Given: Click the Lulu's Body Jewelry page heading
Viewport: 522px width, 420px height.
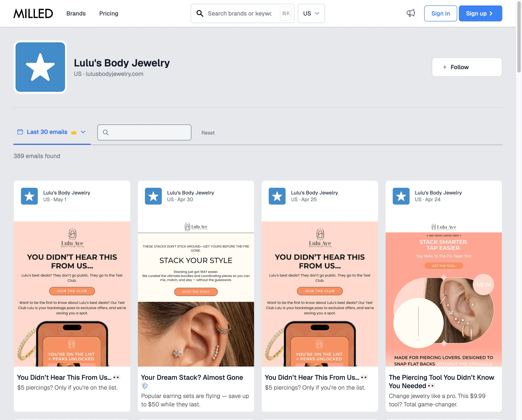Looking at the screenshot, I should pos(122,63).
